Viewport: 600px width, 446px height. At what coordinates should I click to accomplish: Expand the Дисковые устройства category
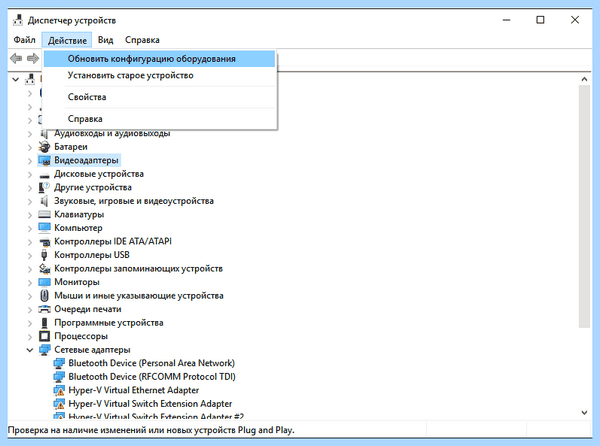(x=30, y=174)
